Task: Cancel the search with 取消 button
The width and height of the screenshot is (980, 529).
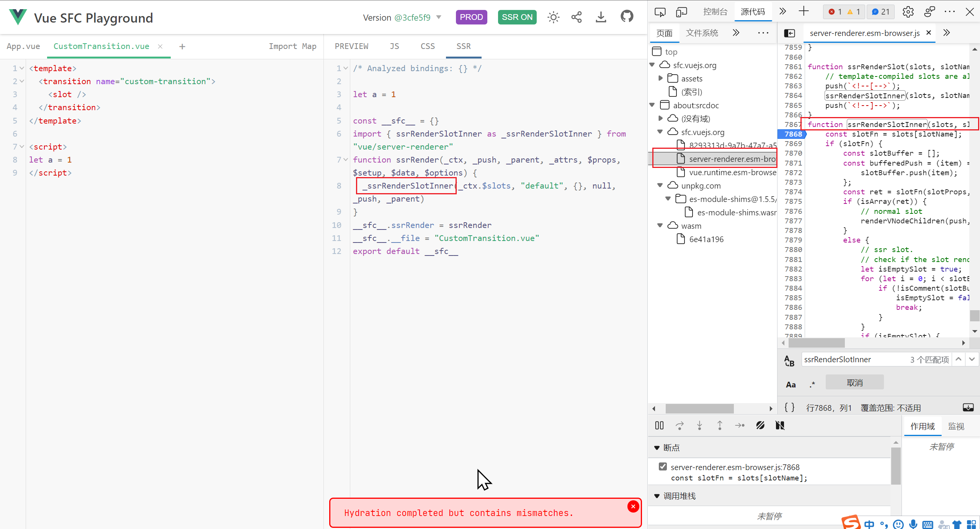Action: (x=854, y=383)
